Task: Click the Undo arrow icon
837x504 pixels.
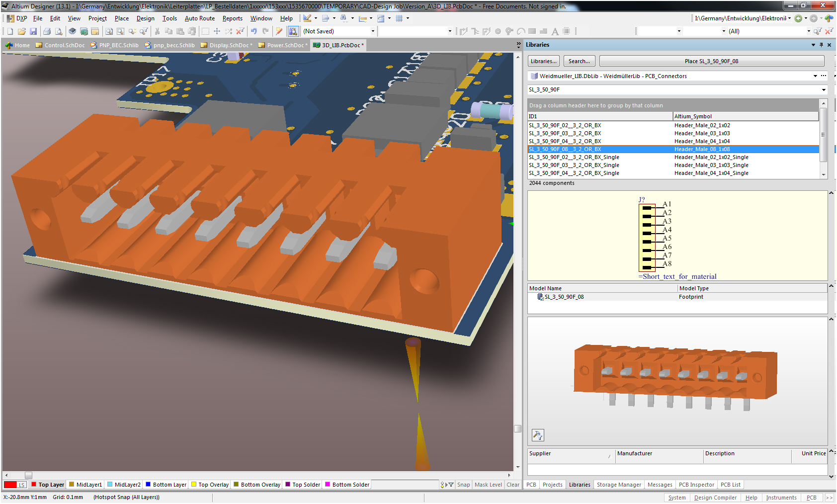Action: point(254,31)
